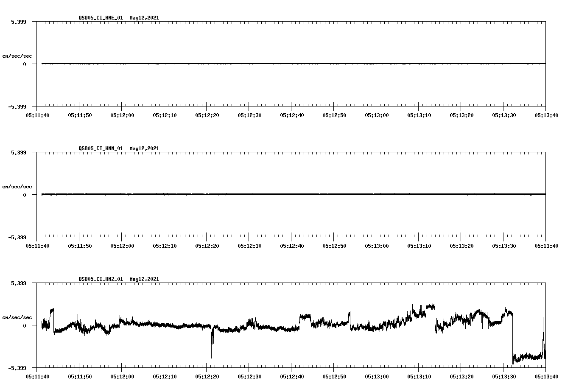Image resolution: width=576 pixels, height=392 pixels.
Task: Select the 05:12:40 time tick under middle plot
Action: (x=293, y=245)
